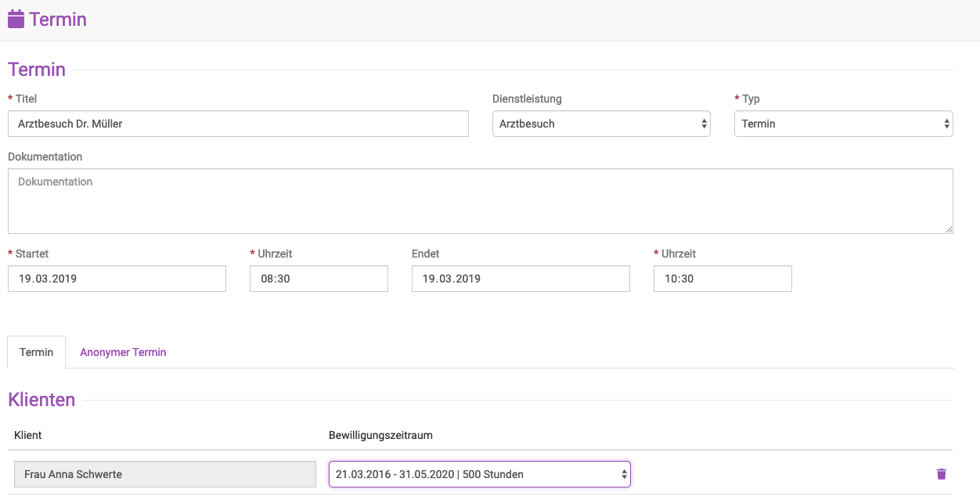The width and height of the screenshot is (980, 500).
Task: Click the Klienten section heading
Action: (x=41, y=400)
